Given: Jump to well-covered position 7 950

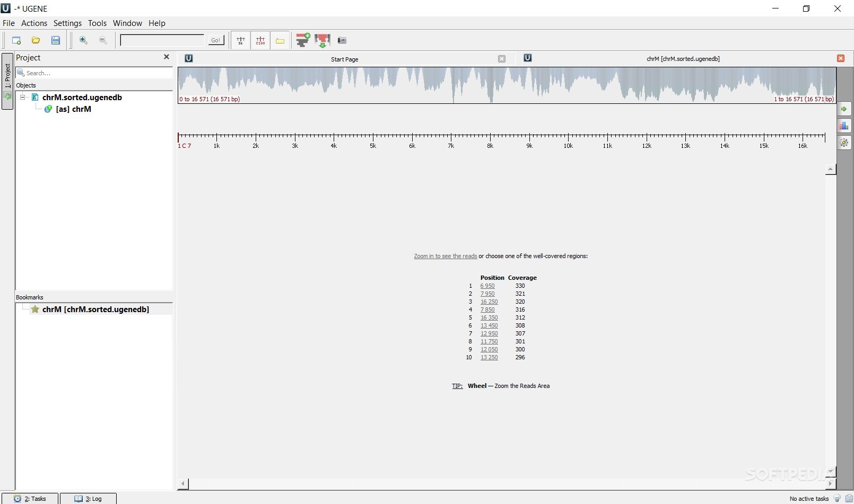Looking at the screenshot, I should tap(487, 294).
